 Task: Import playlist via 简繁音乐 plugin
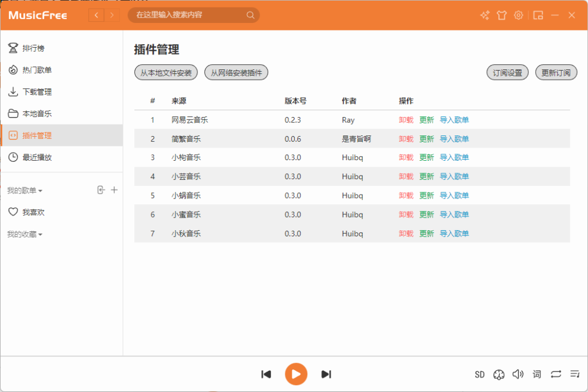click(x=454, y=139)
